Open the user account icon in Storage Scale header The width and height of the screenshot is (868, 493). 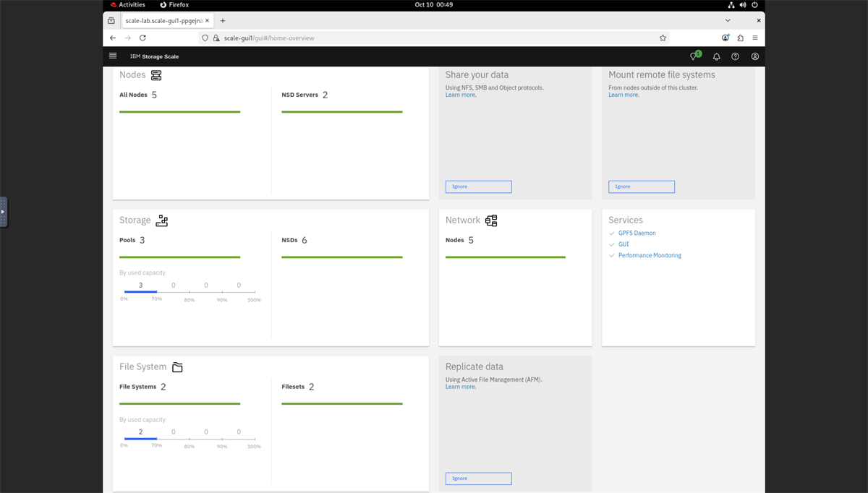tap(754, 56)
